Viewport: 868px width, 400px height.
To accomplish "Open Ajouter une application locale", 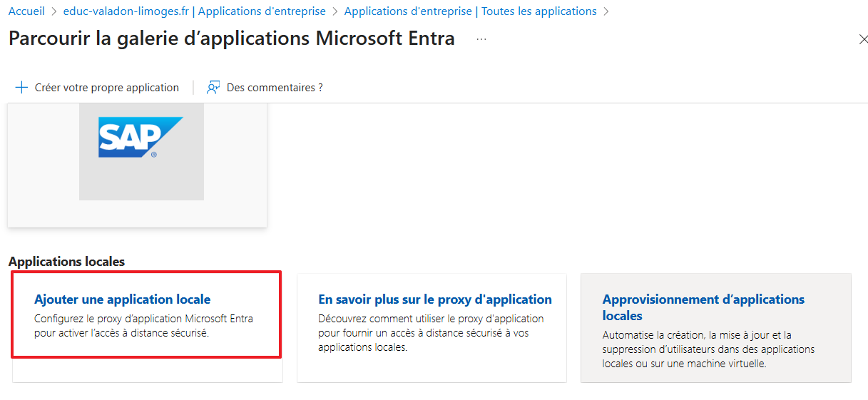I will point(123,299).
